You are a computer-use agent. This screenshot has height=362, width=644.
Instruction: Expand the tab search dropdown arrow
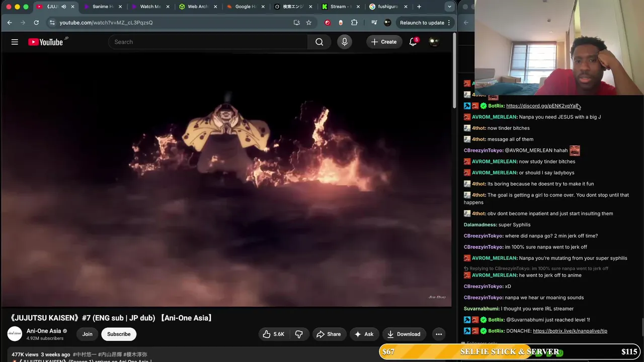[449, 7]
